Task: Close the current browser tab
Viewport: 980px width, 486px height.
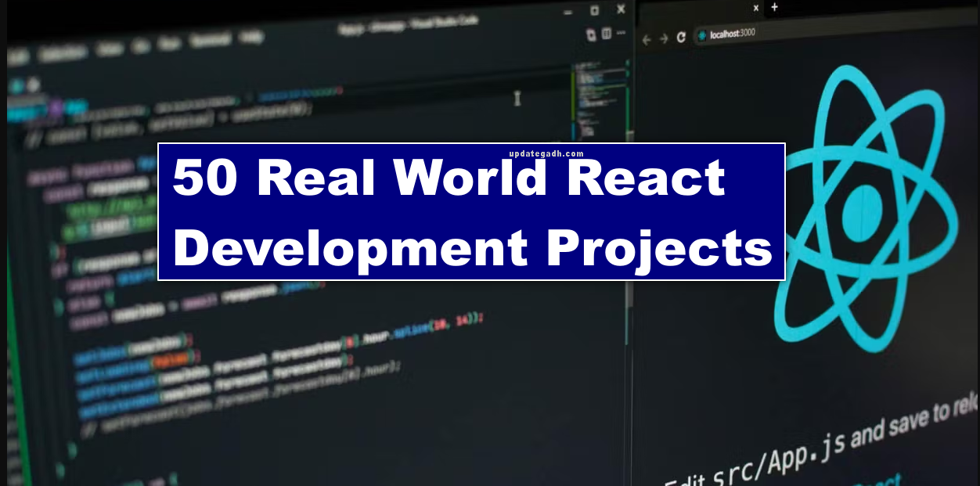Action: tap(756, 8)
